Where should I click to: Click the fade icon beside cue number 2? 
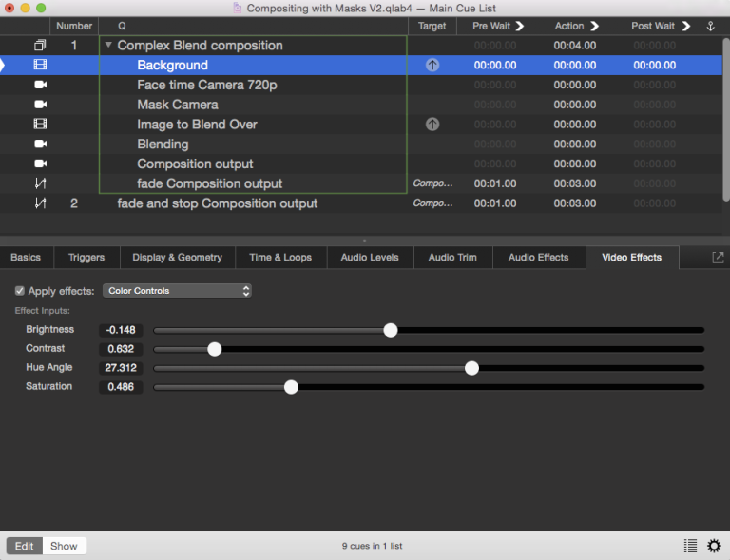point(40,203)
